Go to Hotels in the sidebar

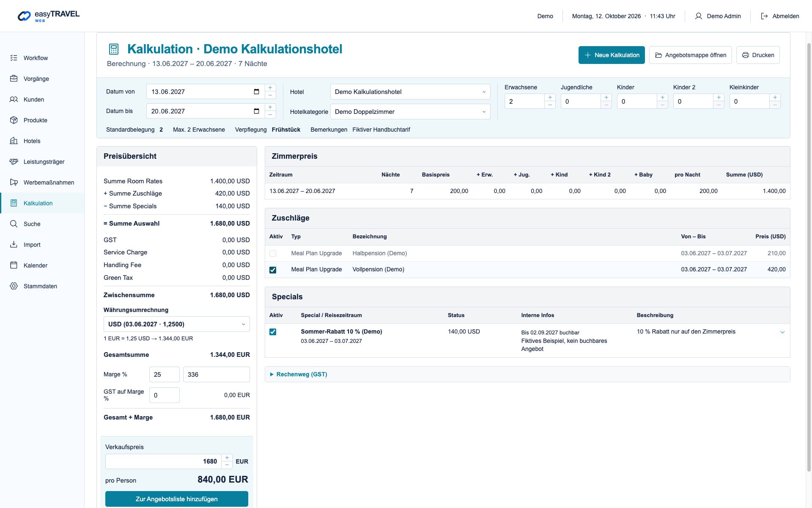[42, 141]
